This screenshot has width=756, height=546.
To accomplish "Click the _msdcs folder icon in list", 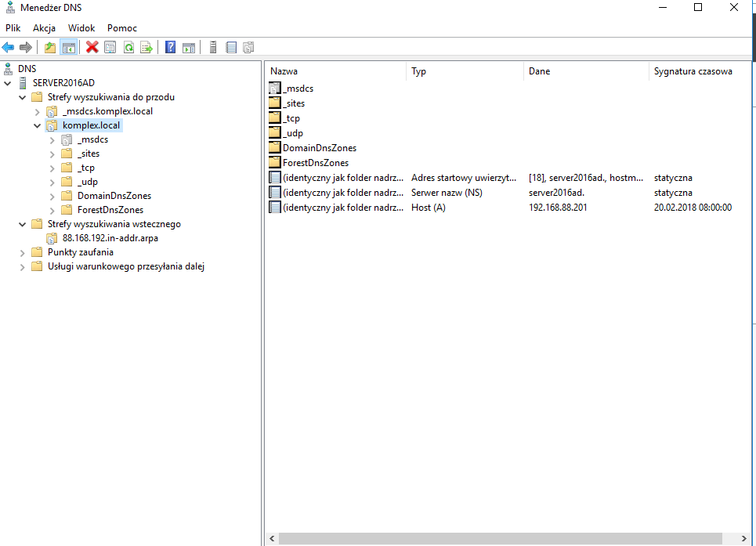I will pyautogui.click(x=275, y=89).
